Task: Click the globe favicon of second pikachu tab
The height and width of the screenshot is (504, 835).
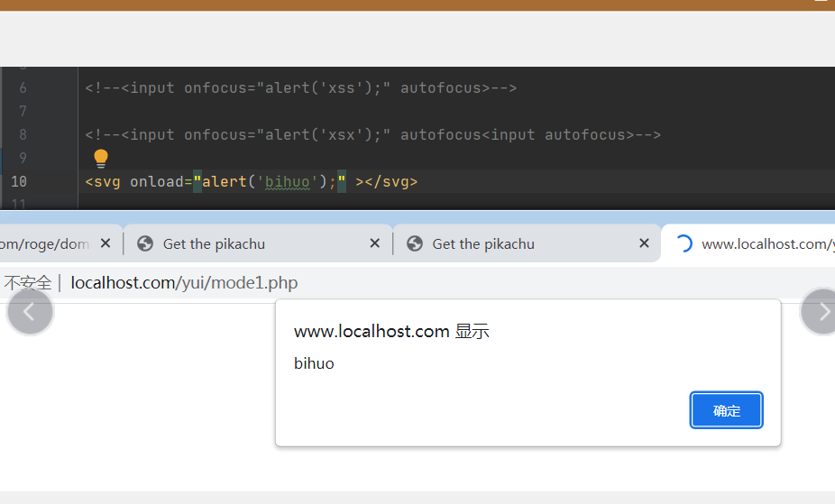Action: pos(414,243)
